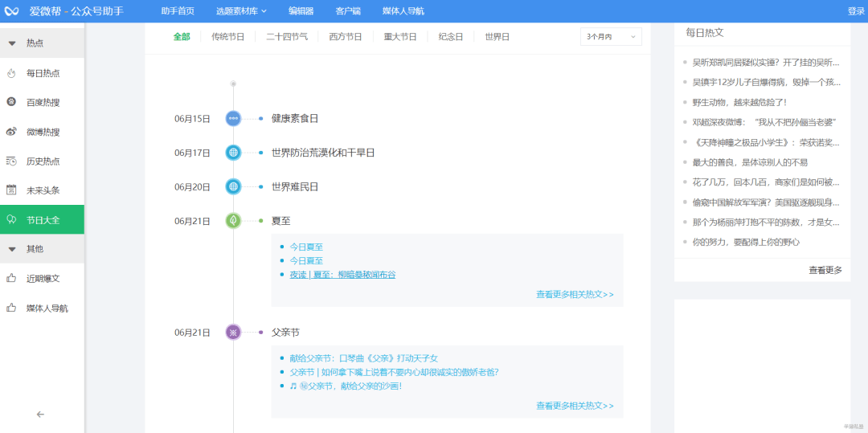This screenshot has height=433, width=868.
Task: Collapse the 热点 sidebar section
Action: pyautogui.click(x=12, y=43)
